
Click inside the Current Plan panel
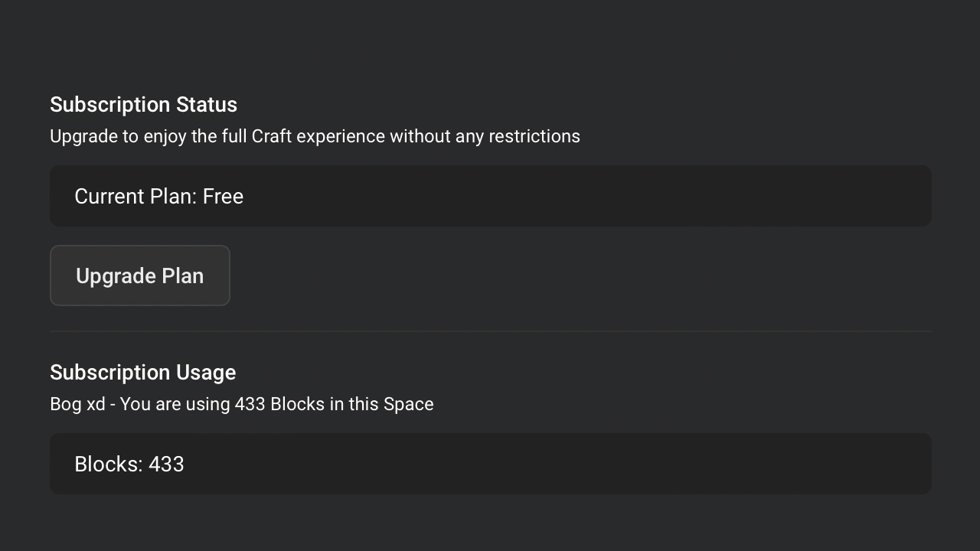[x=490, y=196]
